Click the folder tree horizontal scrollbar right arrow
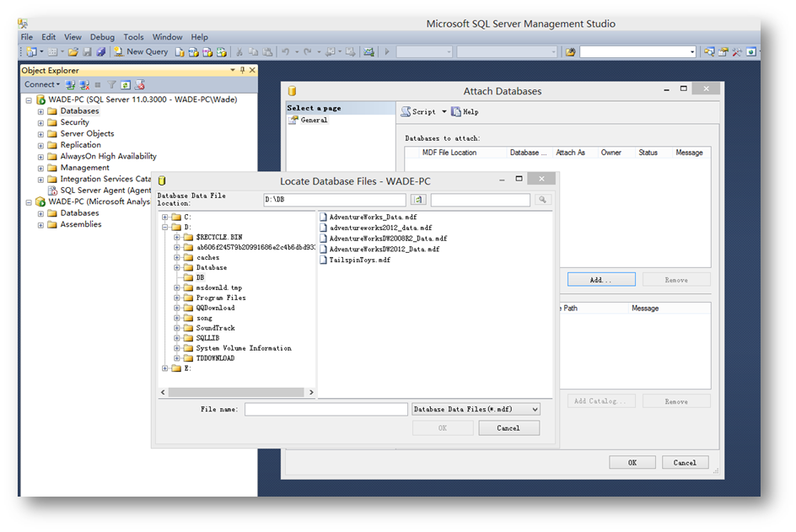This screenshot has width=796, height=532. point(311,393)
